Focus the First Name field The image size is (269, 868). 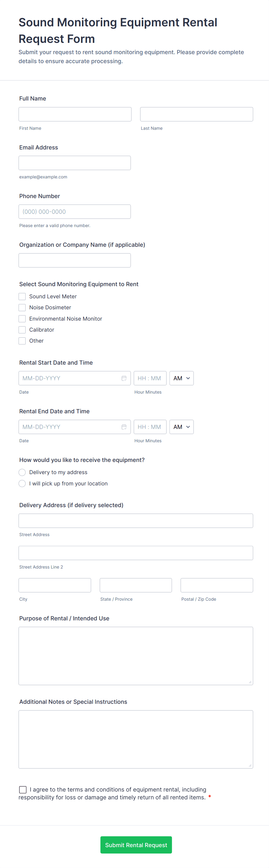(x=75, y=114)
